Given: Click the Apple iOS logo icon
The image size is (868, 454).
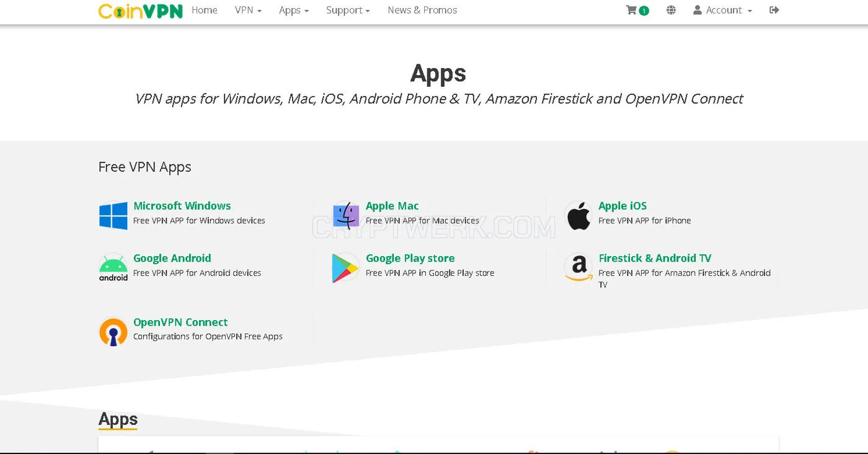Looking at the screenshot, I should click(578, 216).
